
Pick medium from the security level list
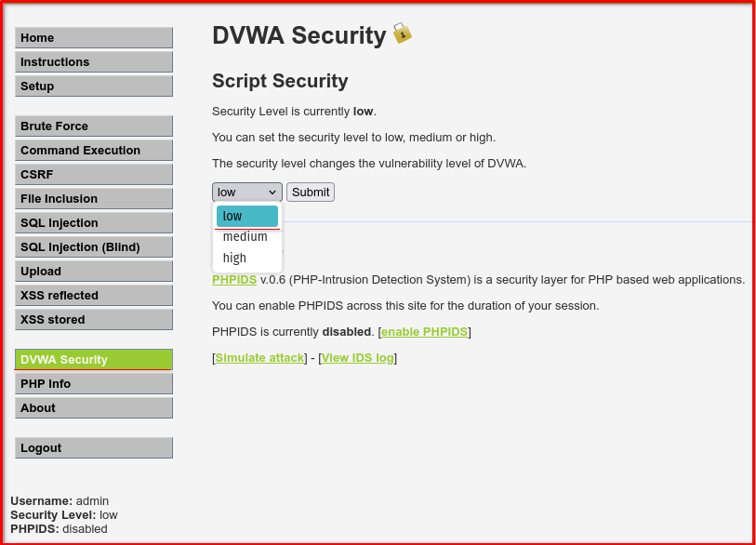click(x=246, y=236)
